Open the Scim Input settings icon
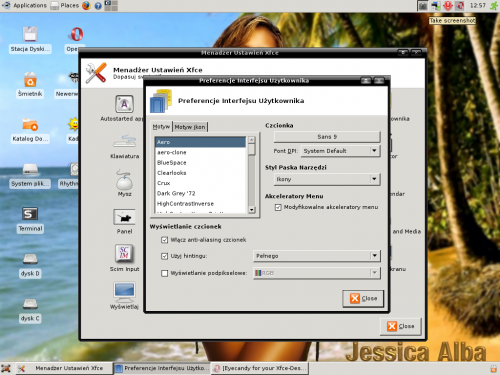Image resolution: width=500 pixels, height=375 pixels. coord(124,254)
